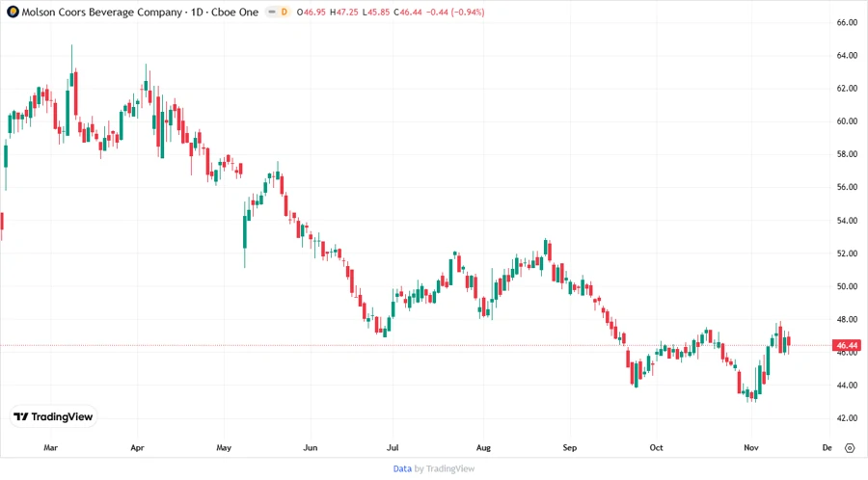Click the 'Aug' label on the time axis
Image resolution: width=868 pixels, height=480 pixels.
[483, 448]
